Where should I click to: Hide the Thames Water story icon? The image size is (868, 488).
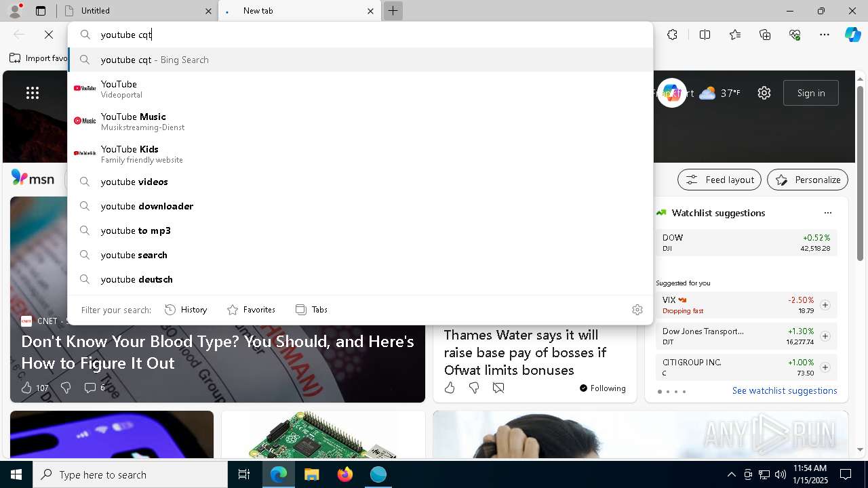(x=498, y=388)
